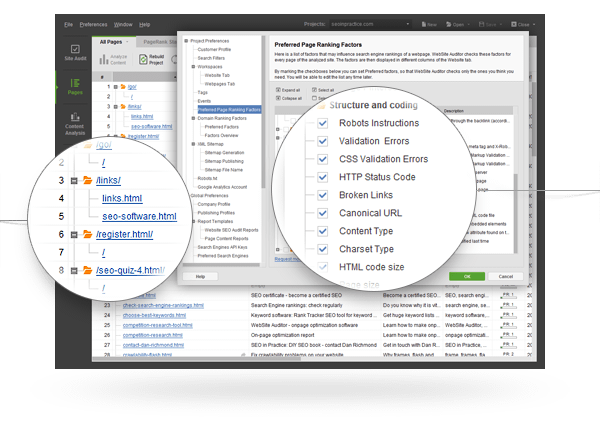
Task: Uncheck the HTTP Status Code factor
Action: click(323, 177)
